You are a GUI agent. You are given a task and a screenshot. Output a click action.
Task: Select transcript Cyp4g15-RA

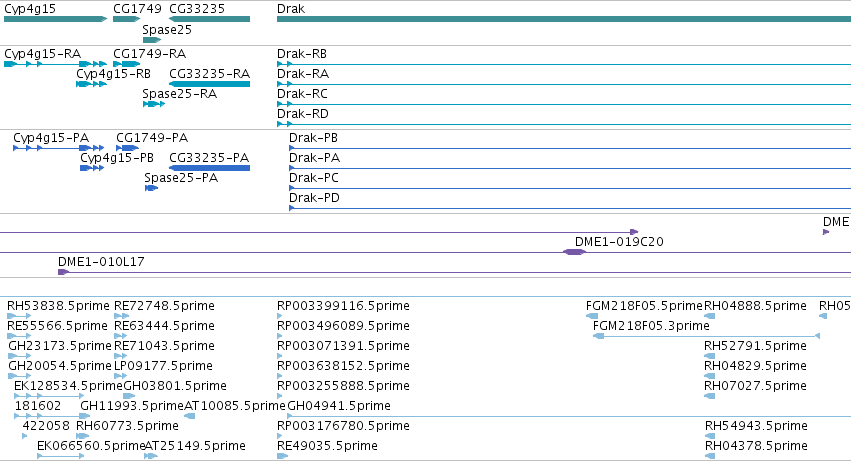point(42,54)
